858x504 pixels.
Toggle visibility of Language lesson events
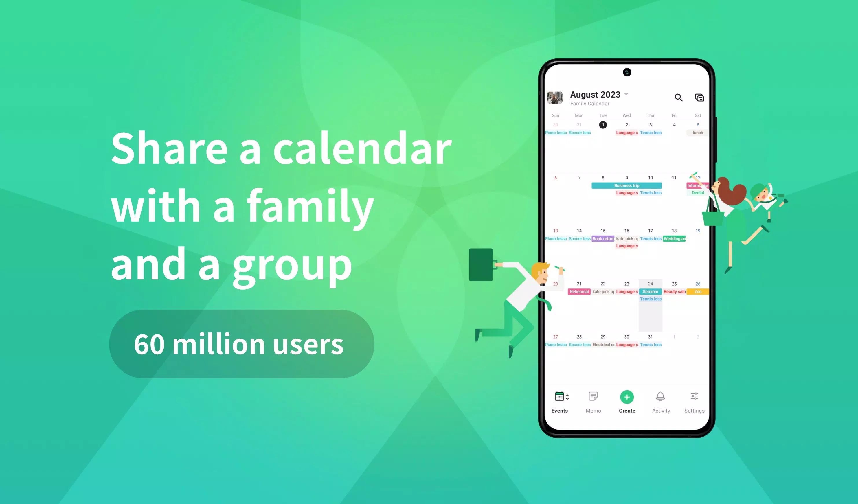coord(626,133)
